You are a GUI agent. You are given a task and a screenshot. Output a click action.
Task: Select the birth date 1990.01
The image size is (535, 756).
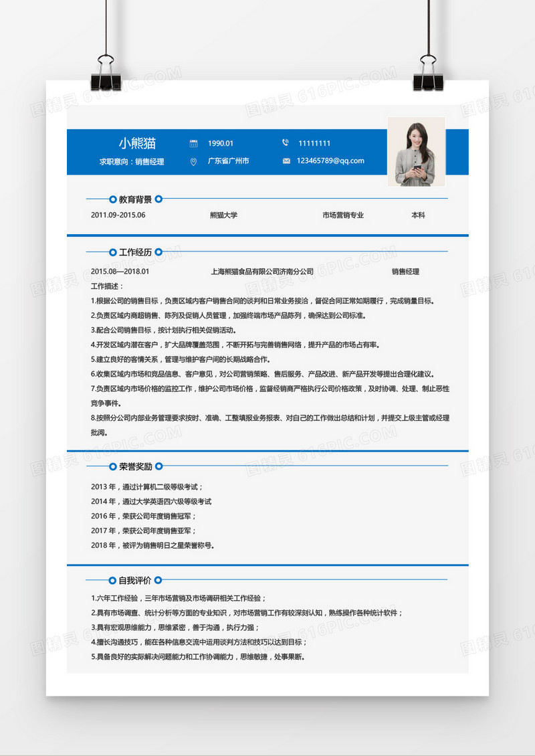(x=220, y=143)
